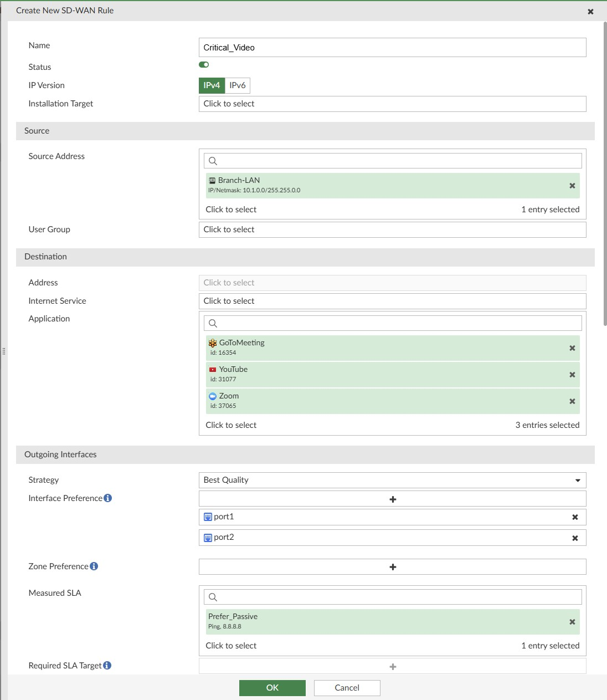607x700 pixels.
Task: Open User Group selector
Action: point(393,229)
